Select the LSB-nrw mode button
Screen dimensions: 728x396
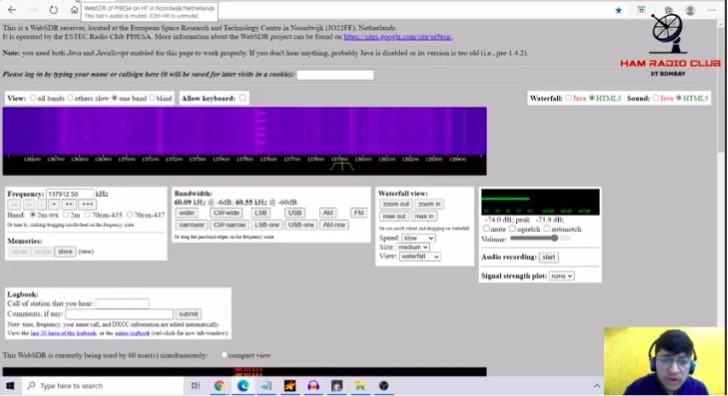click(267, 225)
